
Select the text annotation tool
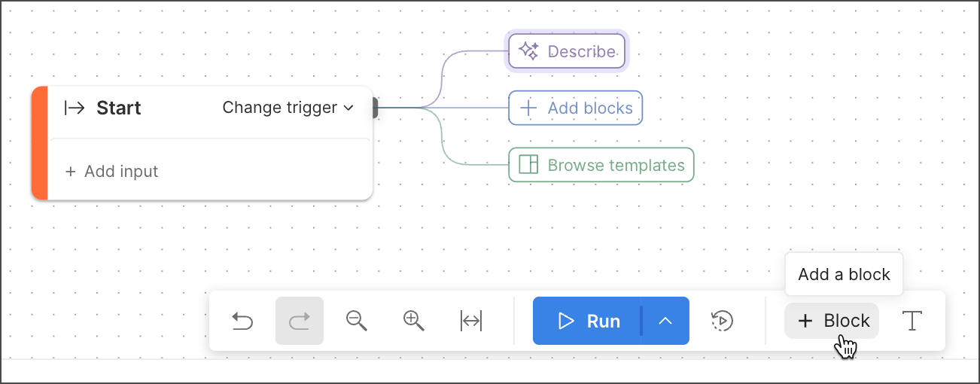point(912,322)
